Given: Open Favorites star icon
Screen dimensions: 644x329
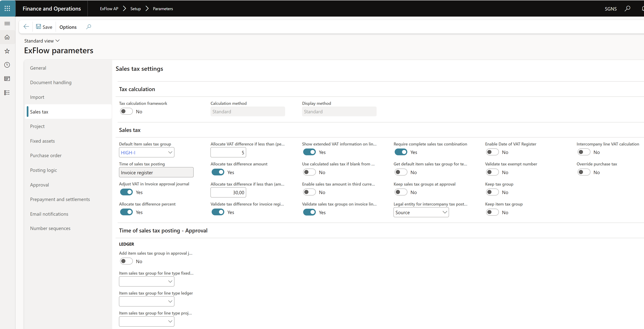Looking at the screenshot, I should (x=7, y=51).
